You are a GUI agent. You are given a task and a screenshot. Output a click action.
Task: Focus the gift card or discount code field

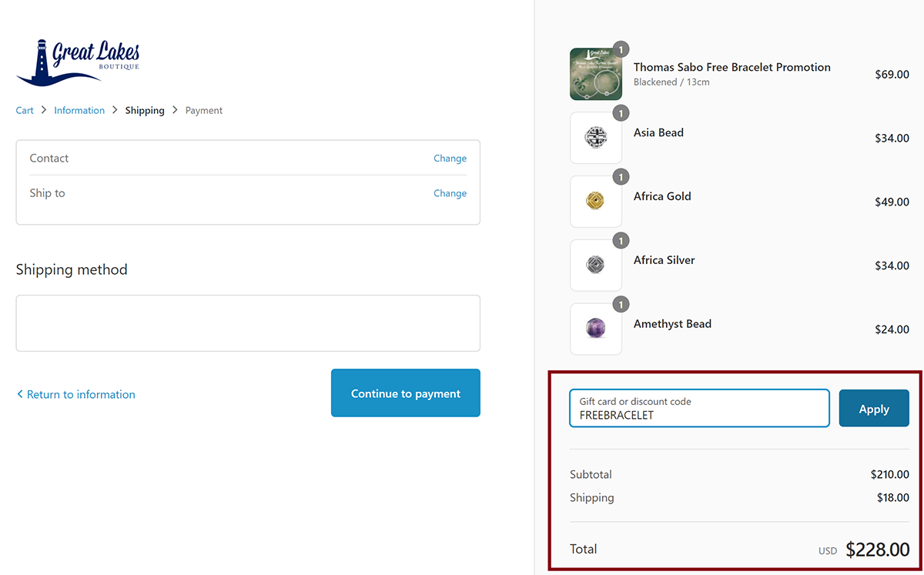pos(699,408)
